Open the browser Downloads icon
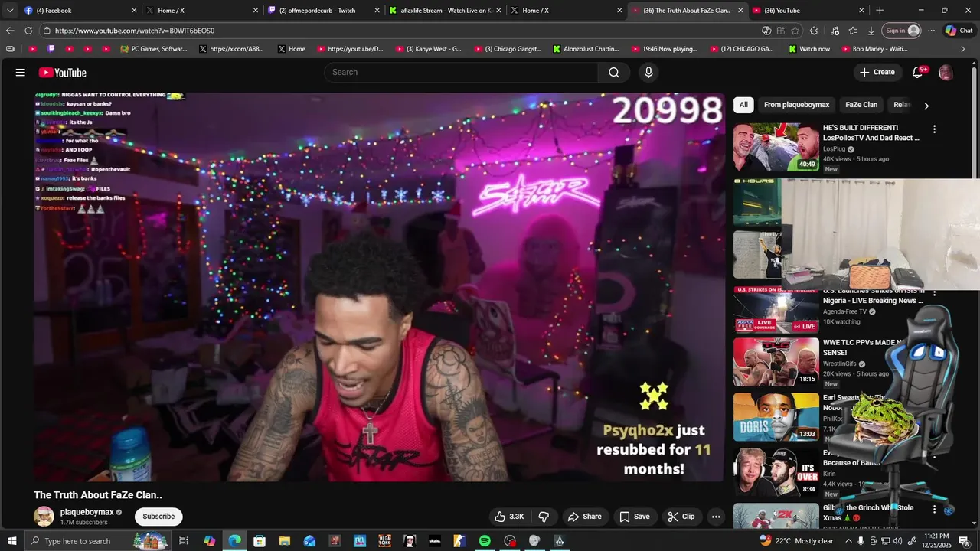The height and width of the screenshot is (551, 980). [871, 31]
